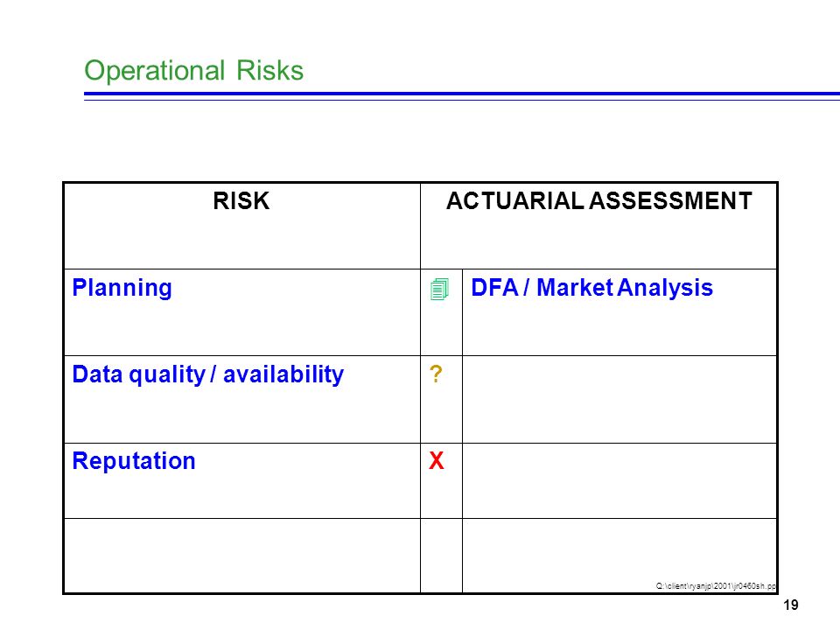840x630 pixels.
Task: Select blank space under RISK header text
Action: point(242,241)
